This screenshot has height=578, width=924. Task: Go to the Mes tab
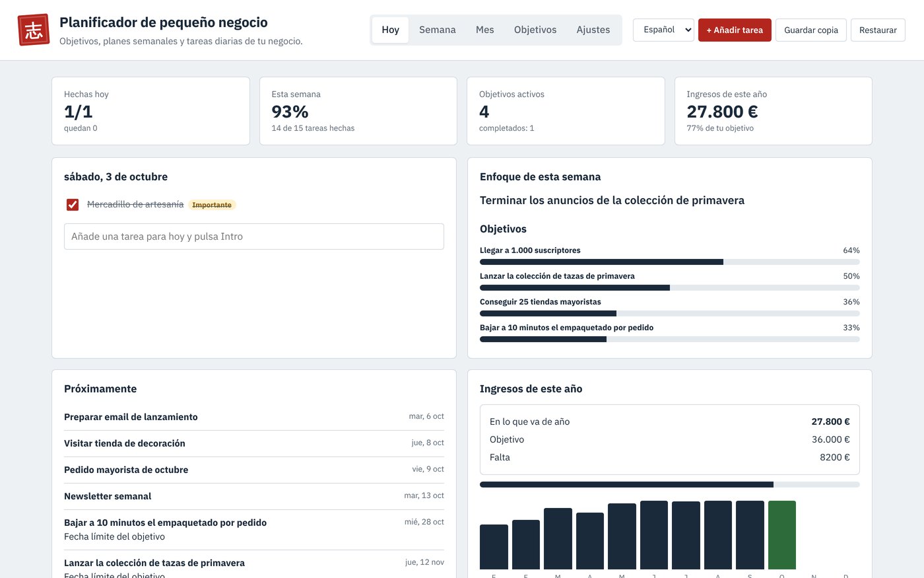point(485,30)
